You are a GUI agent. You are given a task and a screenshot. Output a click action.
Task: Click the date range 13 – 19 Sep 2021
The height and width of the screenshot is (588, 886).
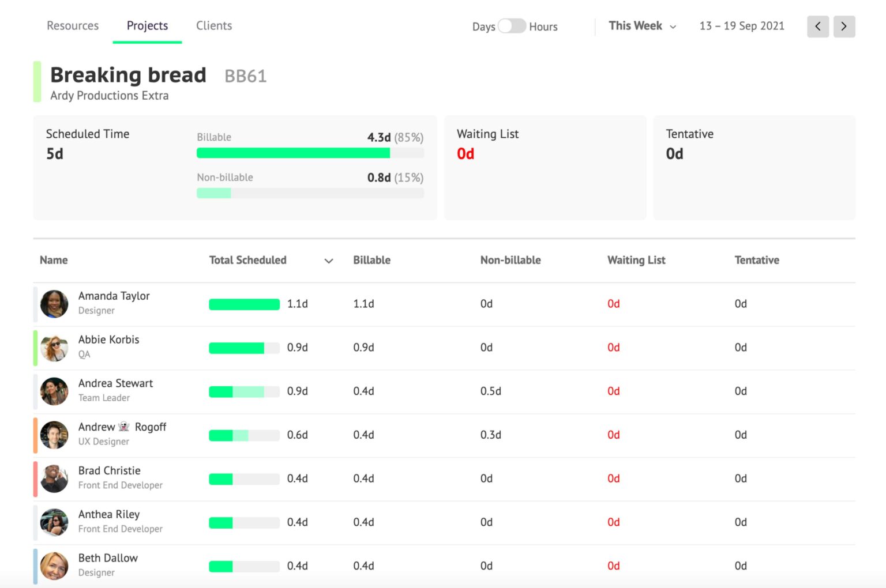click(741, 26)
